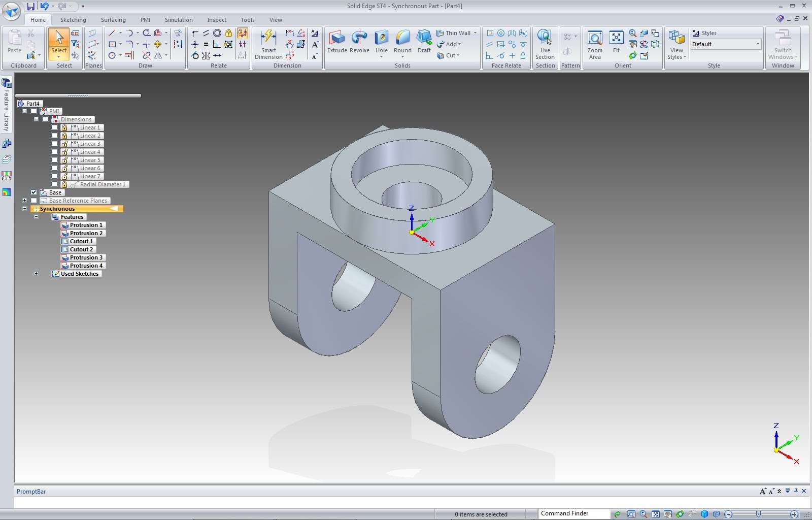Choose the Hole tool

(x=381, y=42)
